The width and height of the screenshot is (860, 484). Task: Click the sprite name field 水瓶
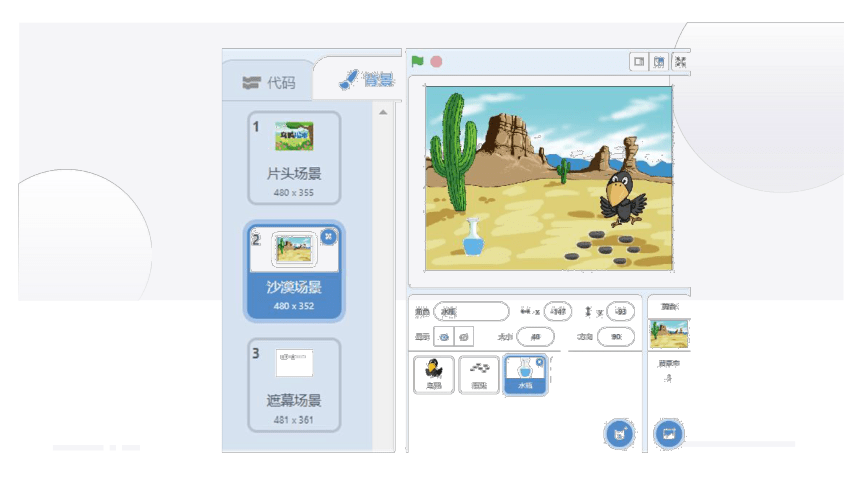[x=471, y=311]
